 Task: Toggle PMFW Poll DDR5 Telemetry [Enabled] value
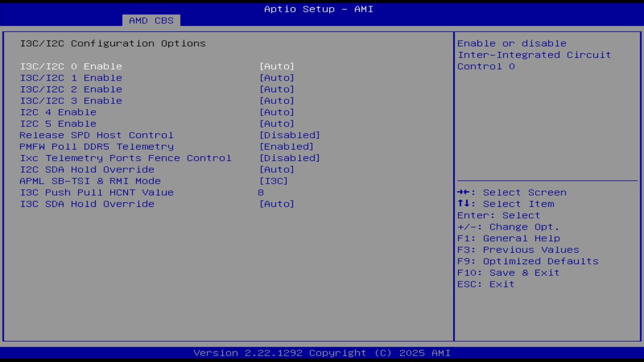point(286,147)
